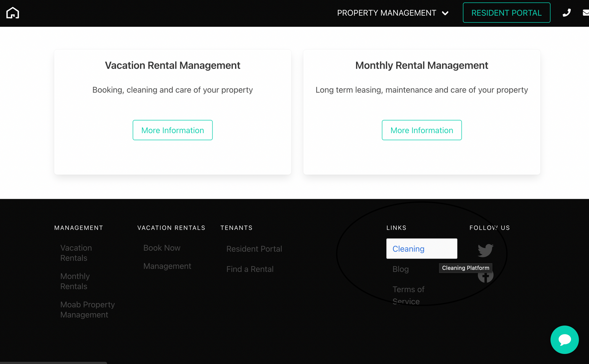Click the Resident Portal header button
The height and width of the screenshot is (364, 589).
click(507, 13)
